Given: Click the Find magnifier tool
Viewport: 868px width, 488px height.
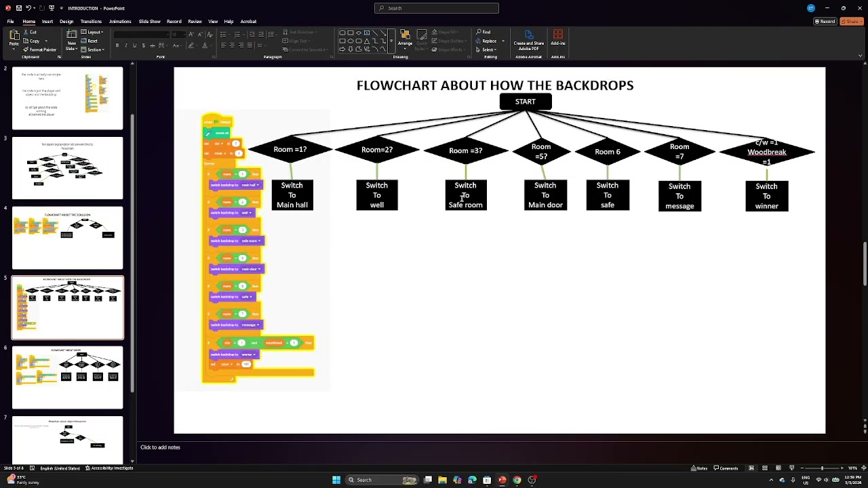Looking at the screenshot, I should coord(484,32).
